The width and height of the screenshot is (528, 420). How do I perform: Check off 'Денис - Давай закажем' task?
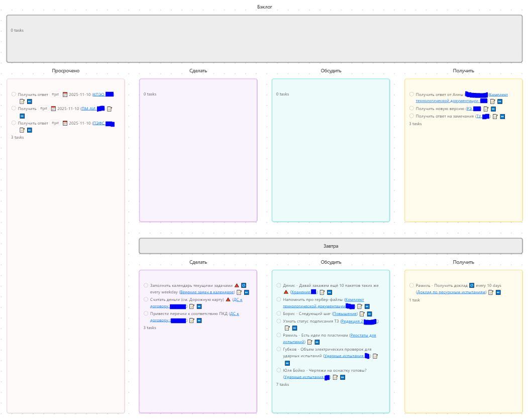279,285
